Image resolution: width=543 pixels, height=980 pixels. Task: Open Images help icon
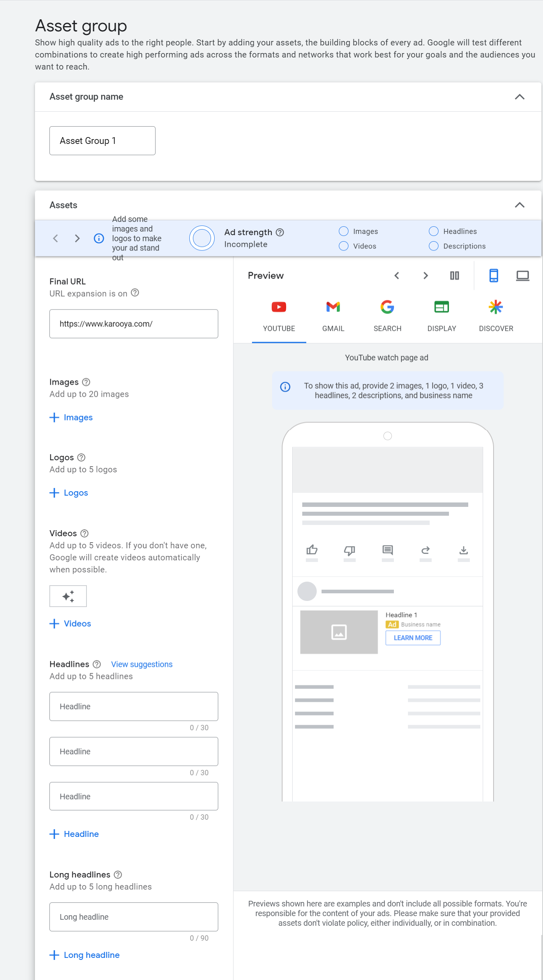tap(86, 382)
